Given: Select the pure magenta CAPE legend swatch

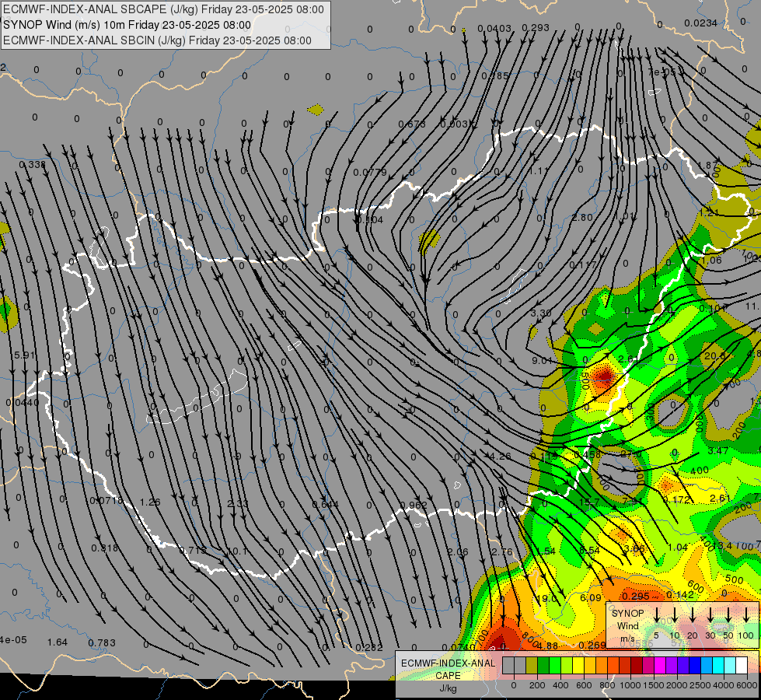Looking at the screenshot, I should point(661,666).
